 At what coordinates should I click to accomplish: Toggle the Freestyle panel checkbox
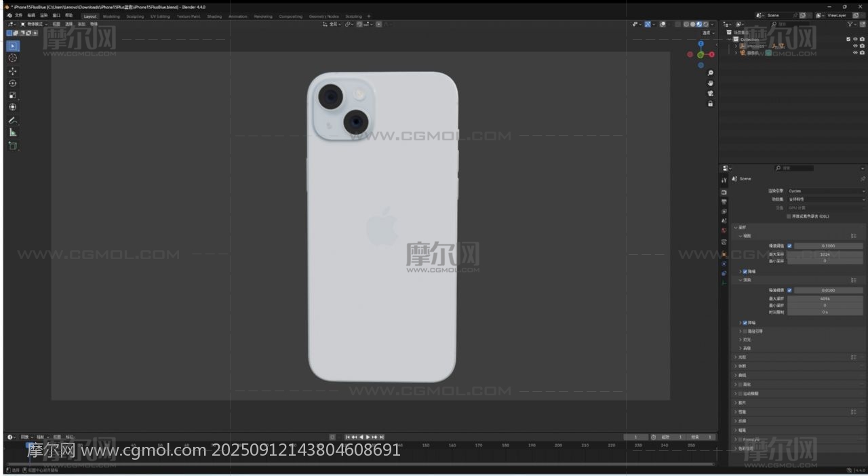741,439
